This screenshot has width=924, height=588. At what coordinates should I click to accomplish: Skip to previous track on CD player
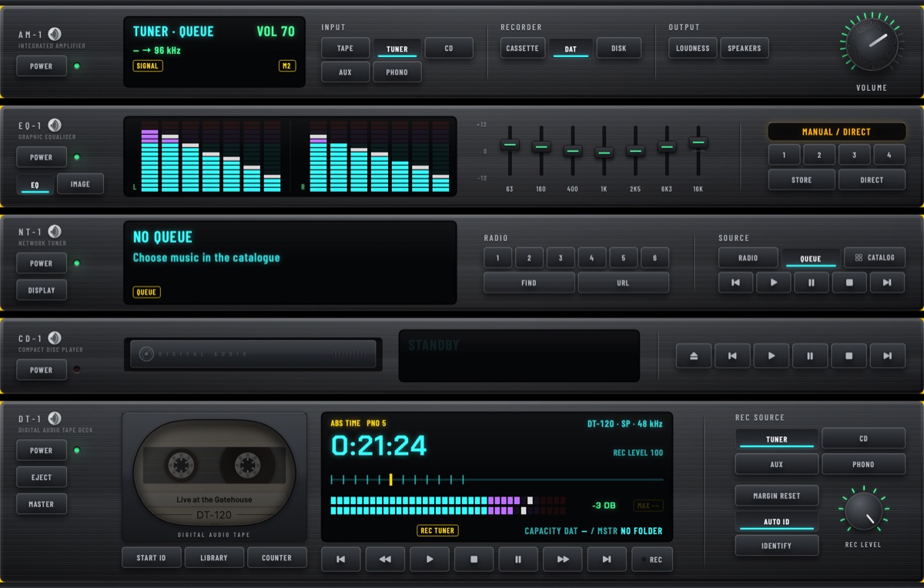tap(732, 356)
